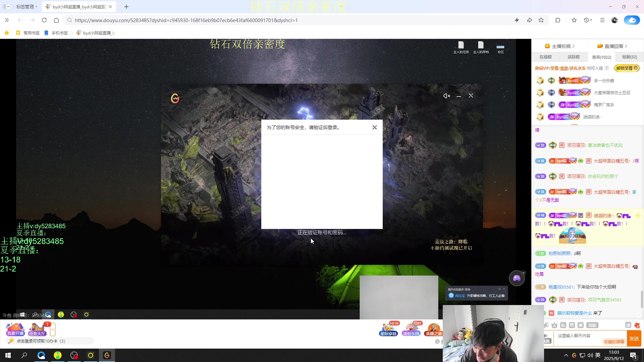This screenshot has width=644, height=362.
Task: Open the browser extensions puzzle icon
Action: coord(558,20)
